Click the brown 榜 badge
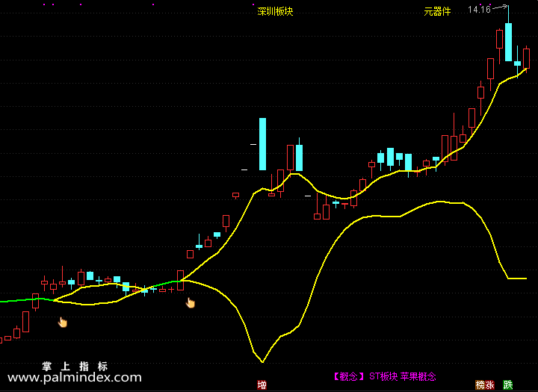 coord(480,385)
